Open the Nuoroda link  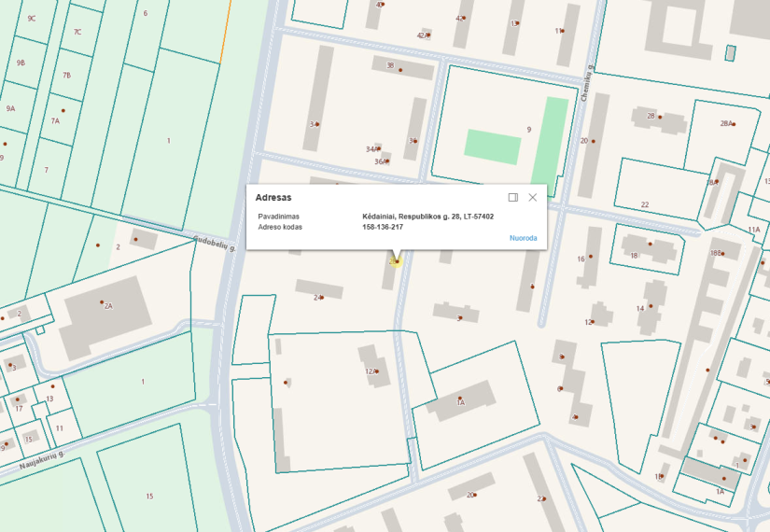523,238
